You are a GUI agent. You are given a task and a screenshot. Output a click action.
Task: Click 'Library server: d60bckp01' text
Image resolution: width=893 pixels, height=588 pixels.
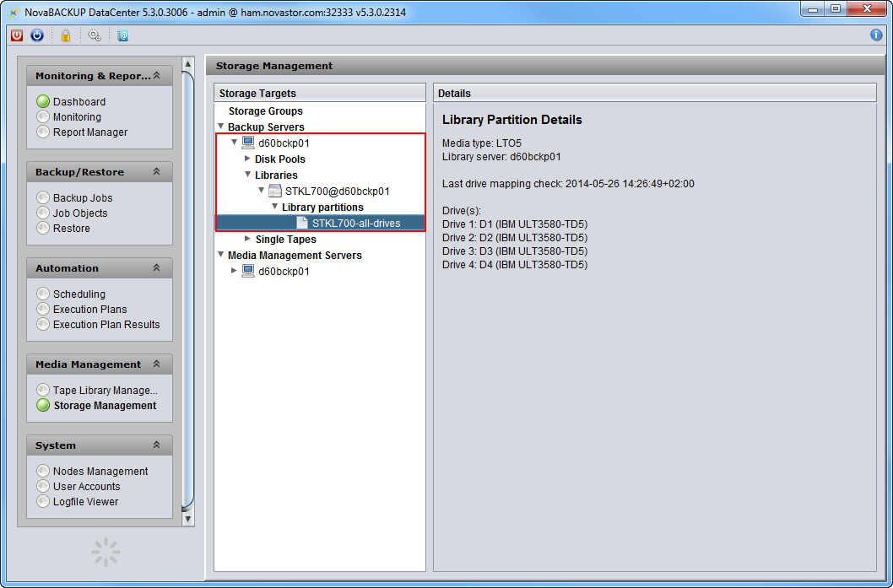coord(501,157)
